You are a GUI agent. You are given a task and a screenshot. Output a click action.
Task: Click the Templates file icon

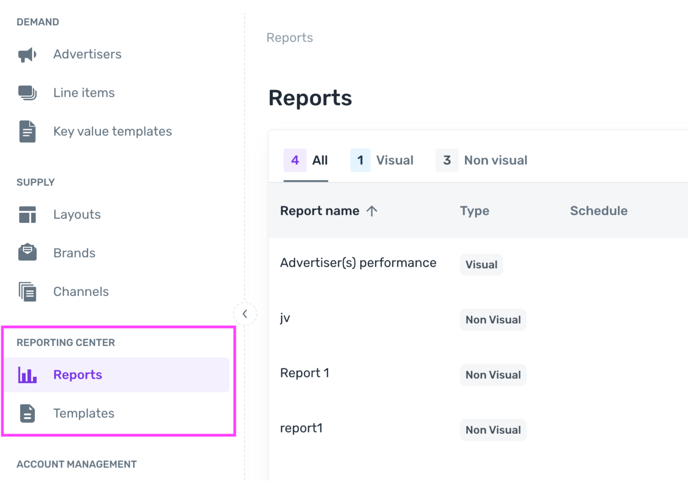coord(27,413)
